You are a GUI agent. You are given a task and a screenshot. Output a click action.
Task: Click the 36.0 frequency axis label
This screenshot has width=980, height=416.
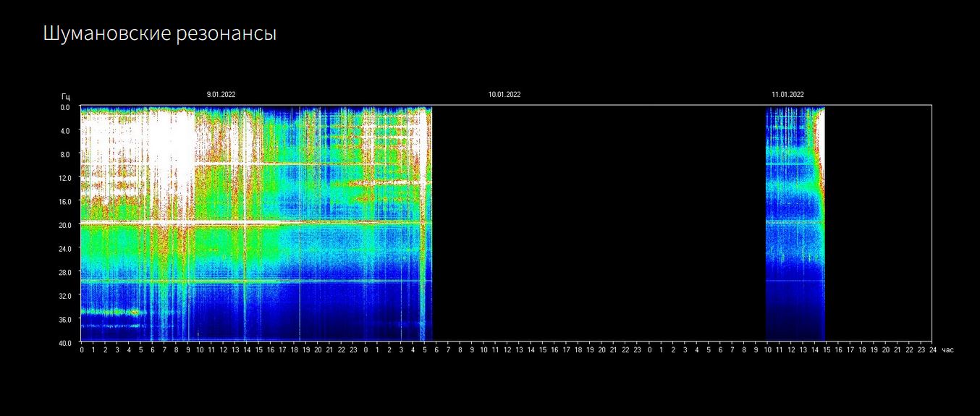click(x=64, y=319)
